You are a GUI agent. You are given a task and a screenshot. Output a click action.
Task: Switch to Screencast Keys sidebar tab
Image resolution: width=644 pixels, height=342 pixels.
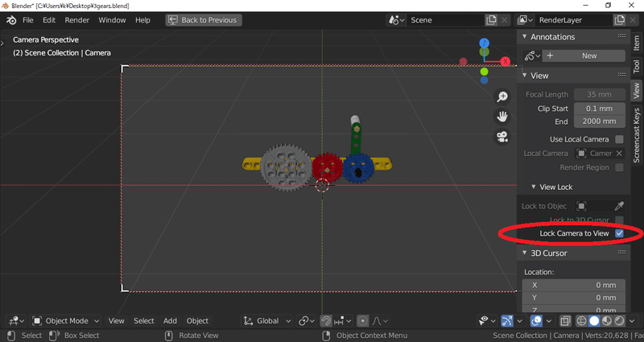tap(637, 134)
